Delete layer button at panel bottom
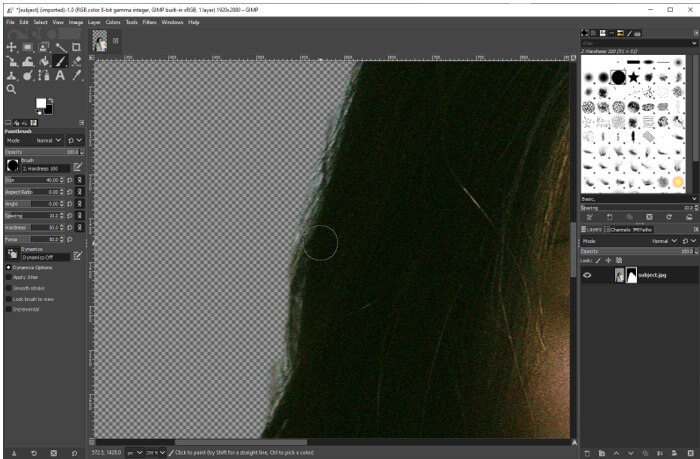 click(690, 453)
